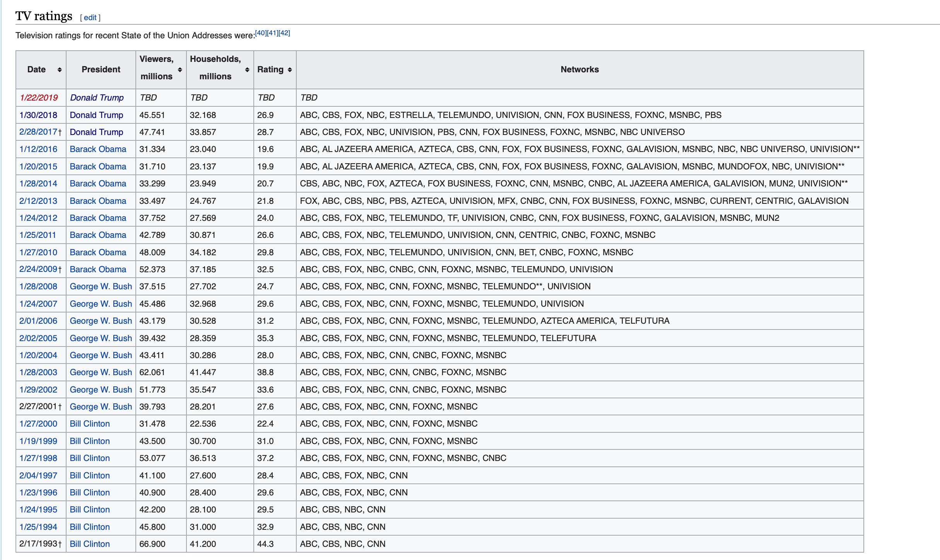This screenshot has height=560, width=940.
Task: Open citation reference [40]
Action: 261,33
